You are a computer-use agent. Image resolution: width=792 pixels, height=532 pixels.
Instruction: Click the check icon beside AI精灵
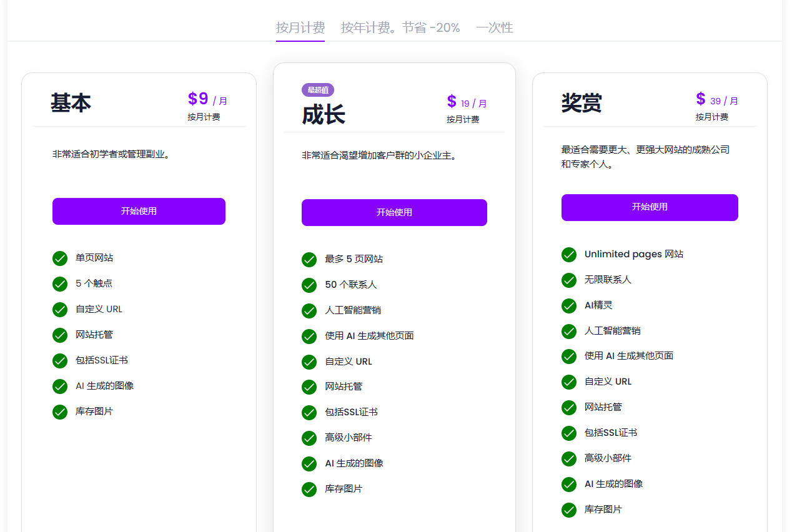[569, 306]
